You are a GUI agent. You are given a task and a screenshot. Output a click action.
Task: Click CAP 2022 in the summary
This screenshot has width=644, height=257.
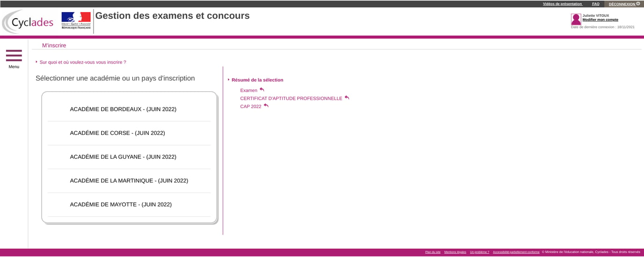click(251, 106)
